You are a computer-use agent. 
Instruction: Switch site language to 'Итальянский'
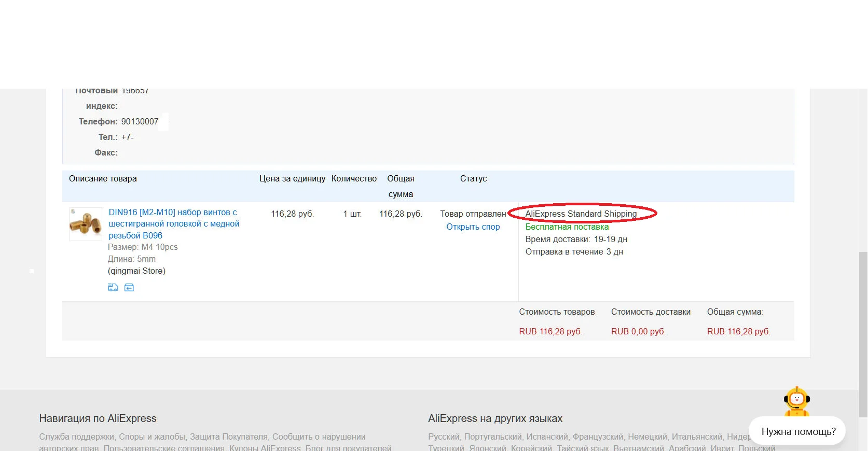pyautogui.click(x=697, y=436)
